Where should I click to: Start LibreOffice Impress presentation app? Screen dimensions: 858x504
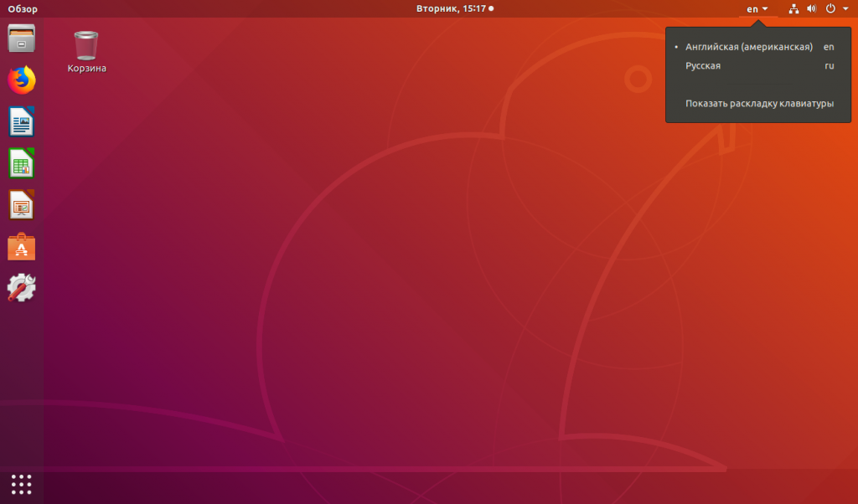click(x=22, y=205)
